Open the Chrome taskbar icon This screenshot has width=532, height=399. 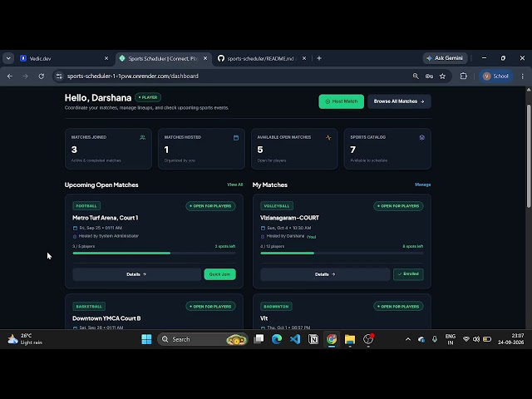[x=332, y=339]
